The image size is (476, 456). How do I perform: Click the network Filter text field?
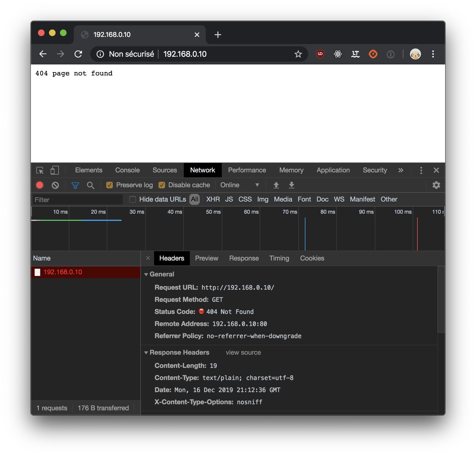(x=78, y=200)
